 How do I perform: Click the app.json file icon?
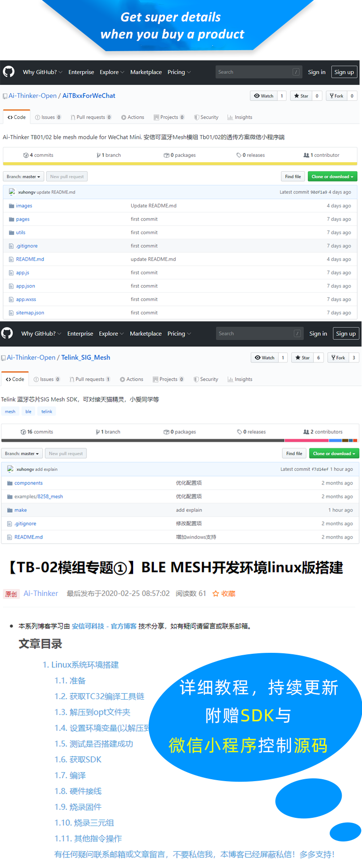pos(11,286)
